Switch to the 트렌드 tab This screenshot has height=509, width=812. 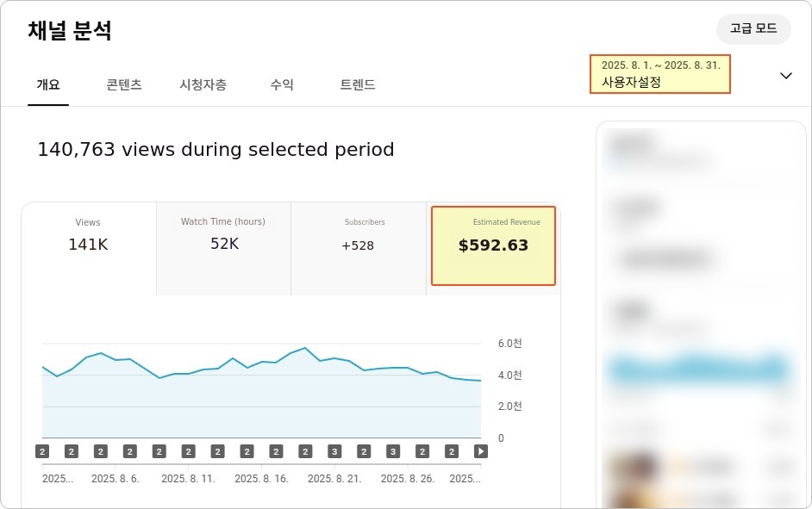[x=358, y=84]
